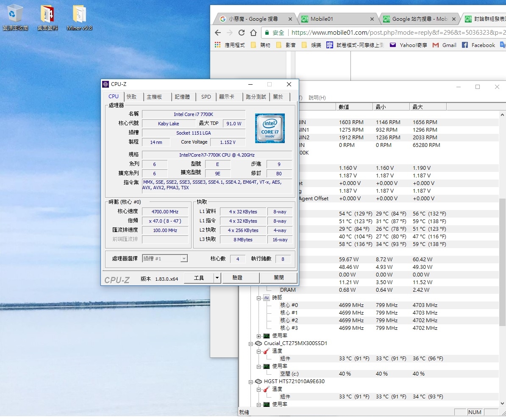This screenshot has width=506, height=420.
Task: Collapse the 溫度 node under Crucial SSD
Action: pyautogui.click(x=259, y=352)
